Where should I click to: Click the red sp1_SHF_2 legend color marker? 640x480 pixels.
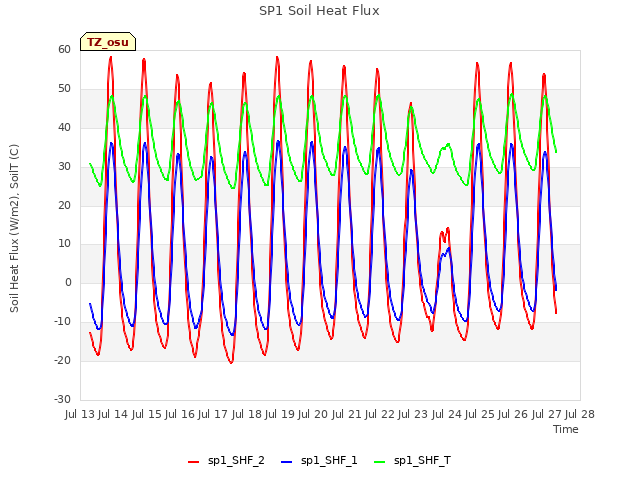click(193, 462)
